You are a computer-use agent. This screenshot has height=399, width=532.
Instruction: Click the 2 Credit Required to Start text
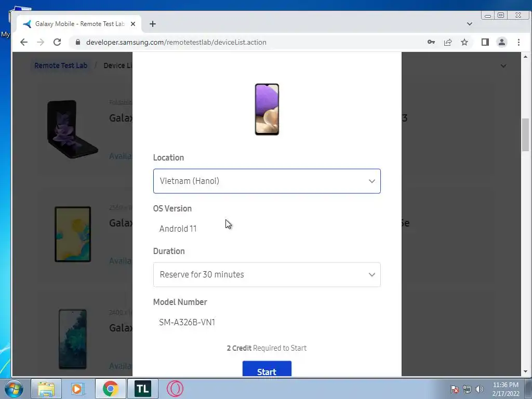point(267,348)
